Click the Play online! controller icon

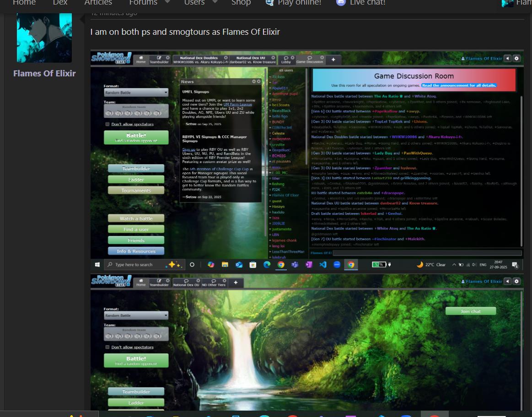[269, 2]
